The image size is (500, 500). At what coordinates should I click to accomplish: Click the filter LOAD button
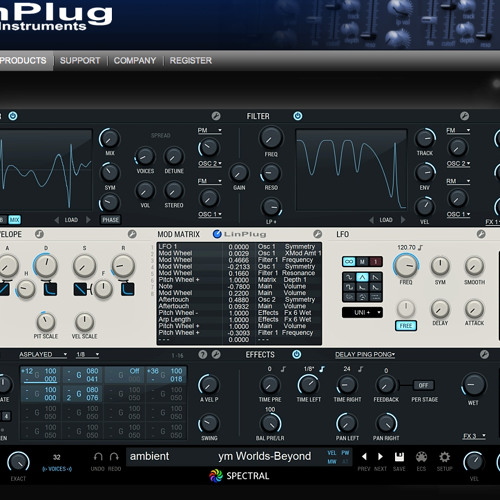tap(386, 220)
